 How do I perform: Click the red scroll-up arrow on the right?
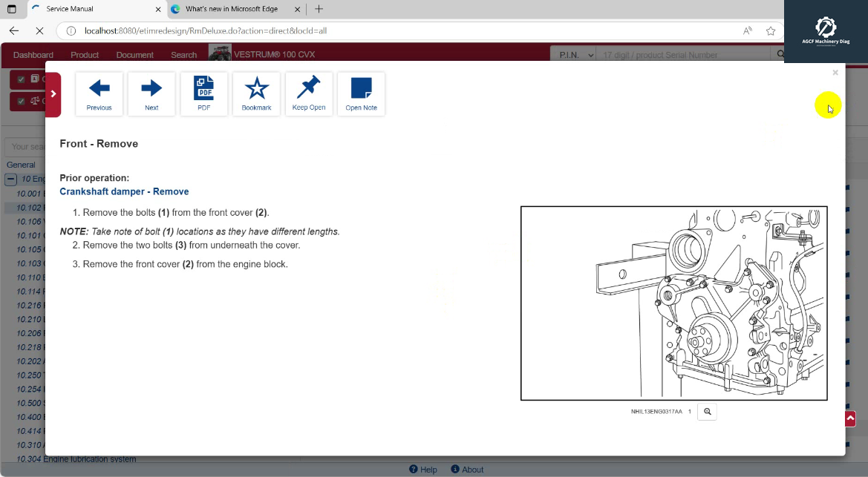click(849, 418)
